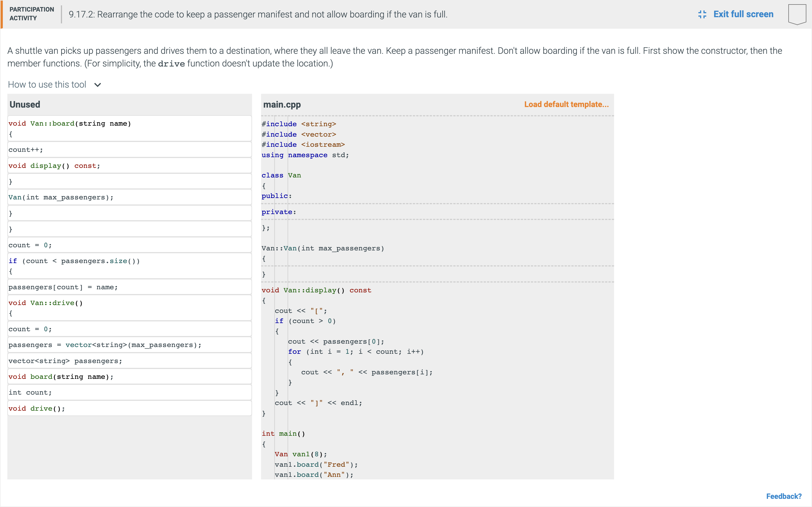Screen dimensions: 812x507
Task: Click the dashed drop zone under public:
Action: point(436,204)
